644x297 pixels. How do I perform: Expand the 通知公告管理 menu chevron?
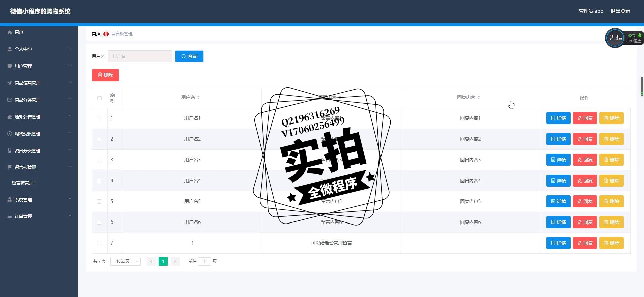coord(70,116)
